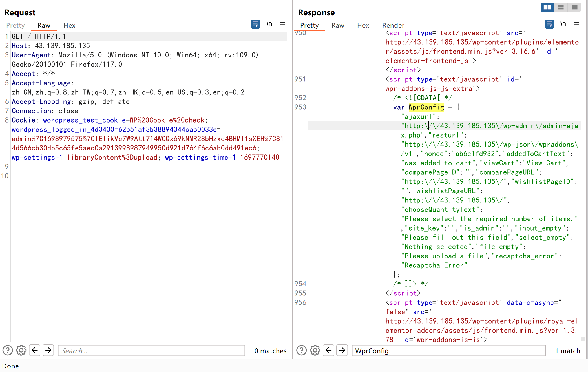Open search help in Request panel
Screen dimensions: 588x372
click(x=8, y=350)
